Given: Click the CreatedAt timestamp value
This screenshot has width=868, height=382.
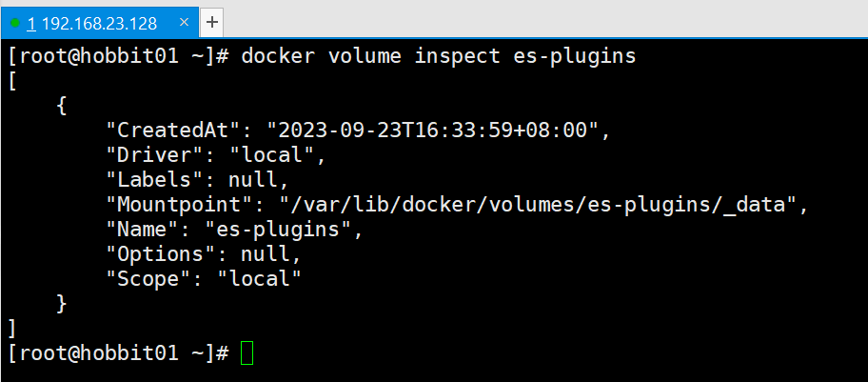Looking at the screenshot, I should 437,130.
